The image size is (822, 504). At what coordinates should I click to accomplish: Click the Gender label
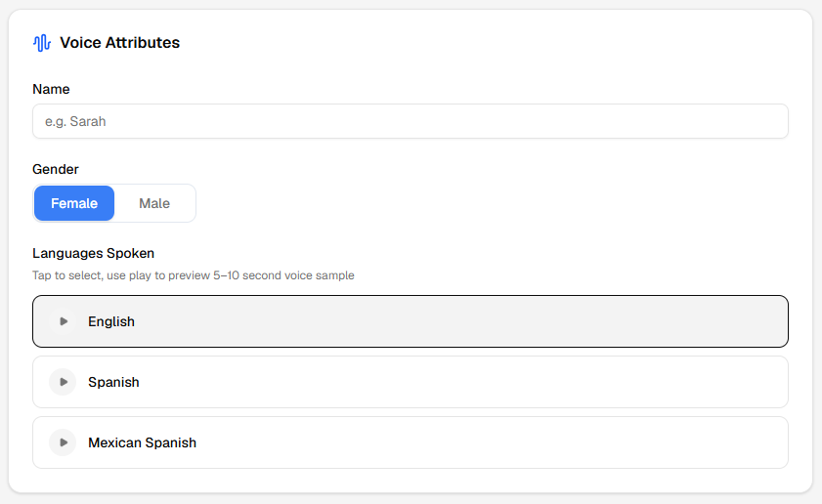tap(56, 169)
